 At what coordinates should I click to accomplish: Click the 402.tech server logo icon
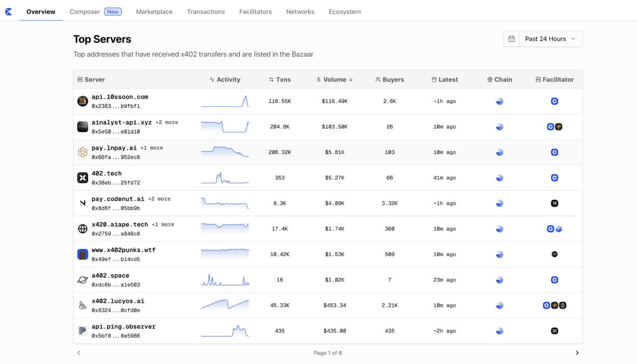click(83, 178)
